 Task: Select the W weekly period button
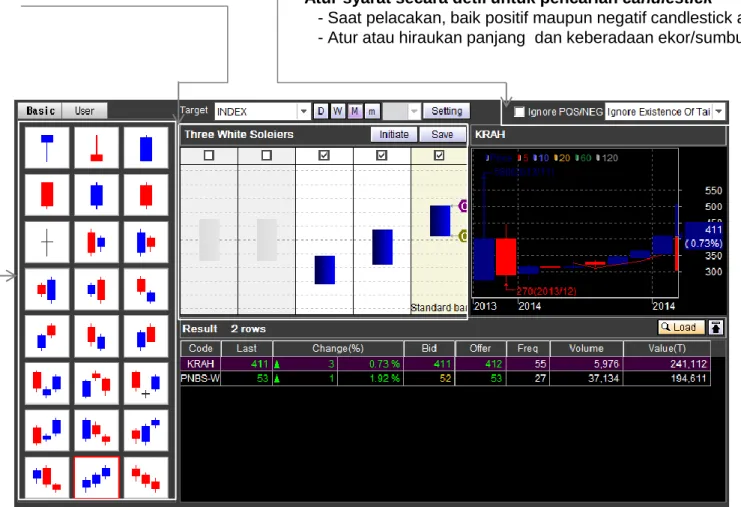tap(337, 112)
